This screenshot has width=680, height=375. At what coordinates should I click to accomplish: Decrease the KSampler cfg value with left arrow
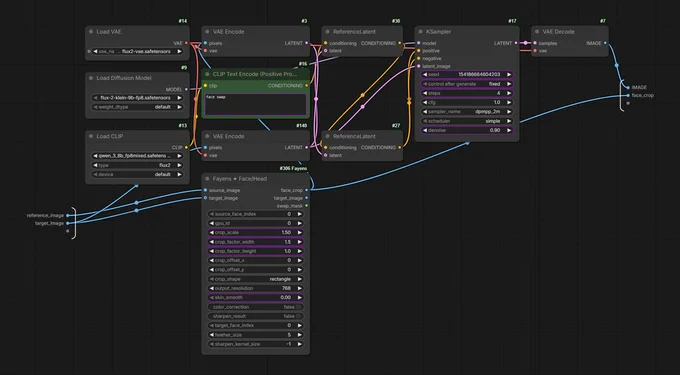click(x=425, y=102)
